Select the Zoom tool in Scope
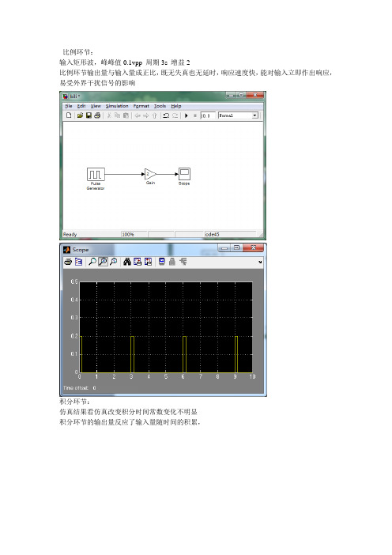The width and height of the screenshot is (392, 555). pyautogui.click(x=92, y=262)
